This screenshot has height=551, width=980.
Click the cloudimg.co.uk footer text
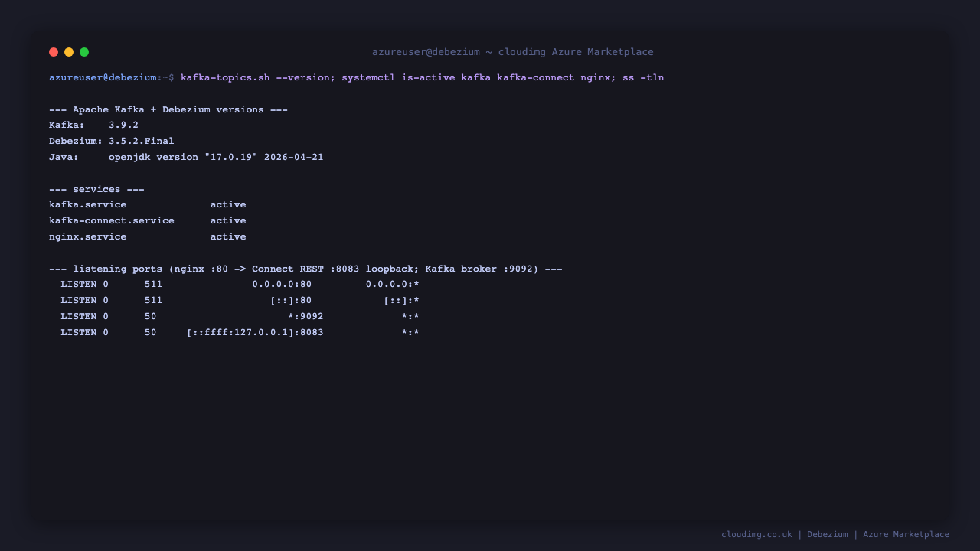756,534
